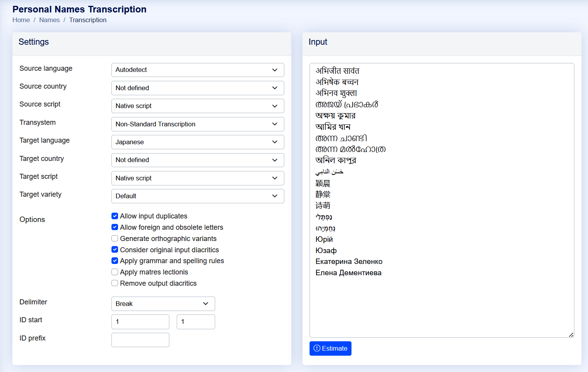Click the Source language label
The image size is (588, 372).
point(46,68)
